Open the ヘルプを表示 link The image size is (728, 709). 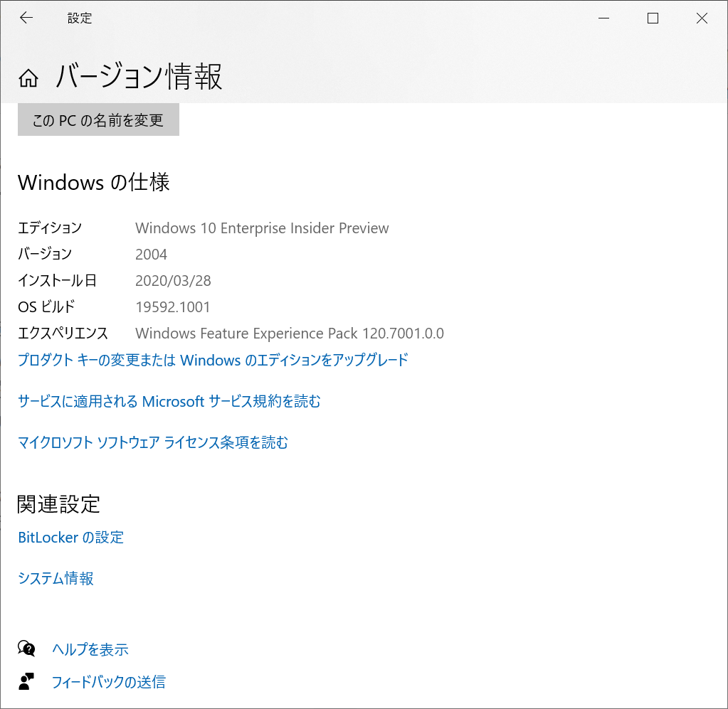(x=90, y=649)
